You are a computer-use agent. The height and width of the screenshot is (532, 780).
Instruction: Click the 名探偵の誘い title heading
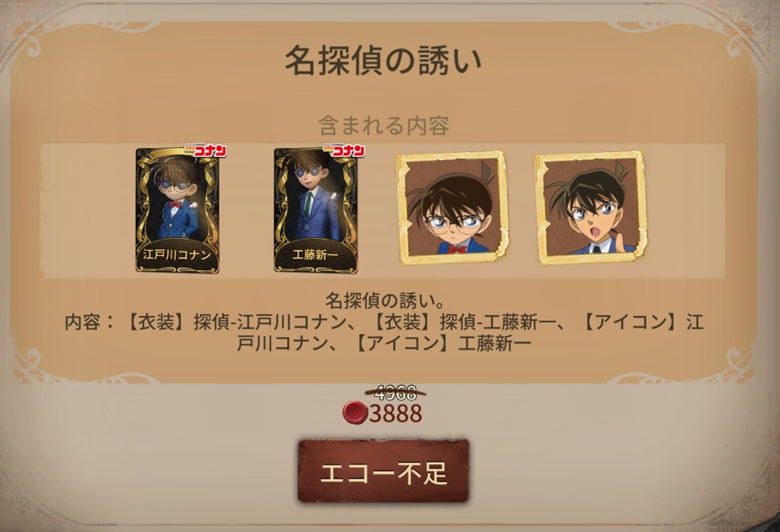[383, 60]
